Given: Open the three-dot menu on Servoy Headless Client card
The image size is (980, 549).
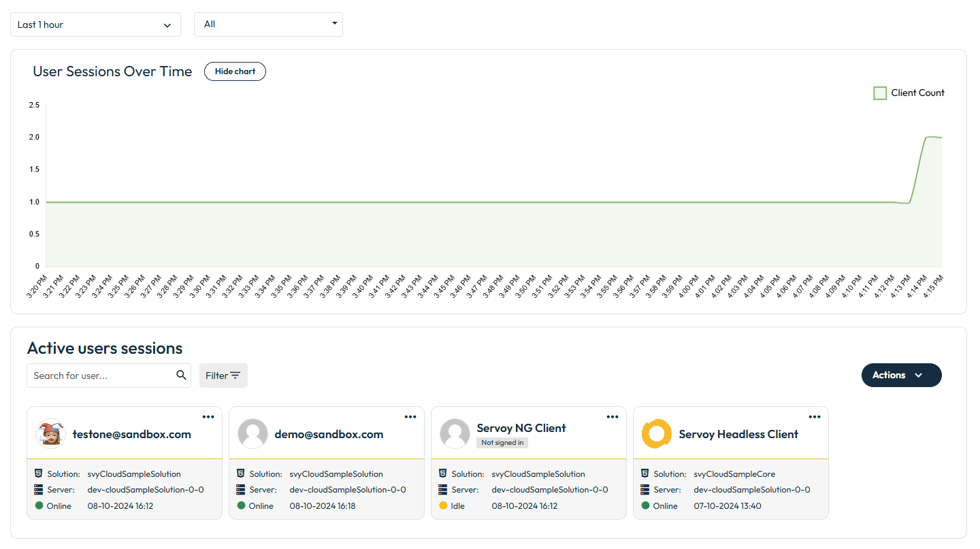Looking at the screenshot, I should tap(815, 417).
